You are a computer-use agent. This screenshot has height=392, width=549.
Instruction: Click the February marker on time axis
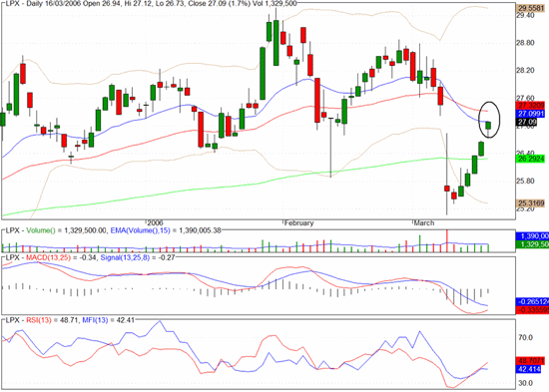[x=298, y=223]
